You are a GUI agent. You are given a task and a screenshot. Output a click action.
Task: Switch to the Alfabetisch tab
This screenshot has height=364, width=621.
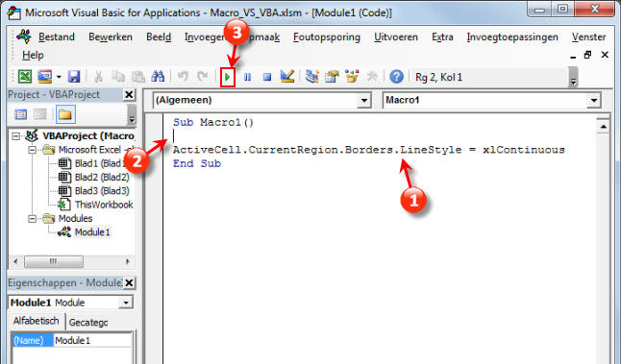coord(36,321)
